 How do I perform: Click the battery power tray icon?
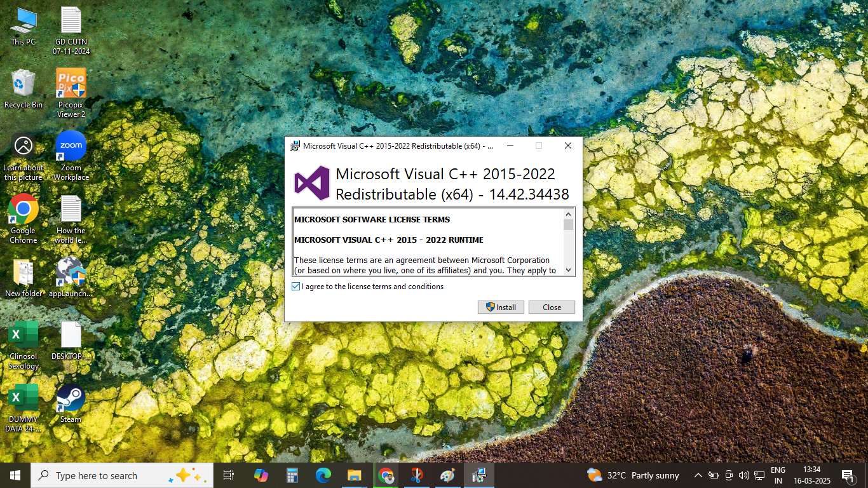714,475
